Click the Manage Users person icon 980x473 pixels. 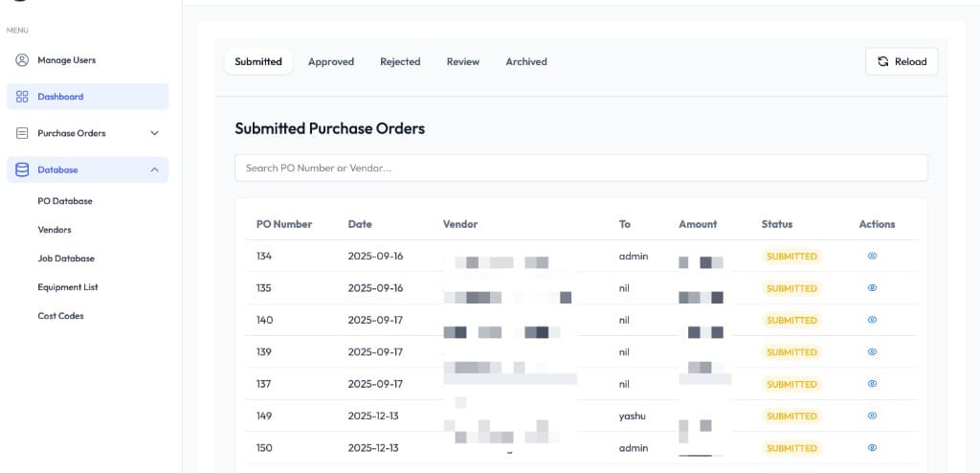pos(22,60)
